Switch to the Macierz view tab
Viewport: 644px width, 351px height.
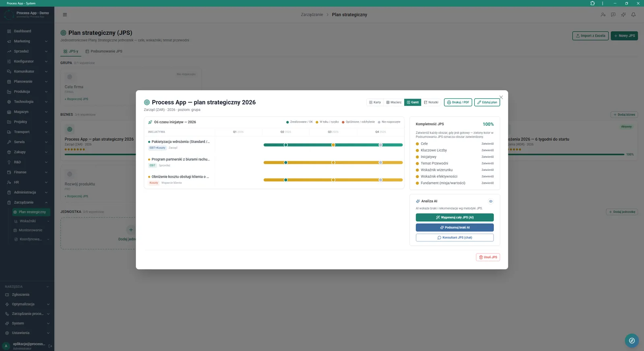click(394, 102)
